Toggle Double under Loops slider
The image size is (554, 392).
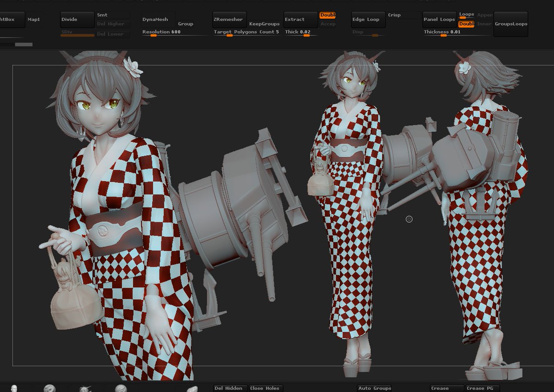click(466, 24)
